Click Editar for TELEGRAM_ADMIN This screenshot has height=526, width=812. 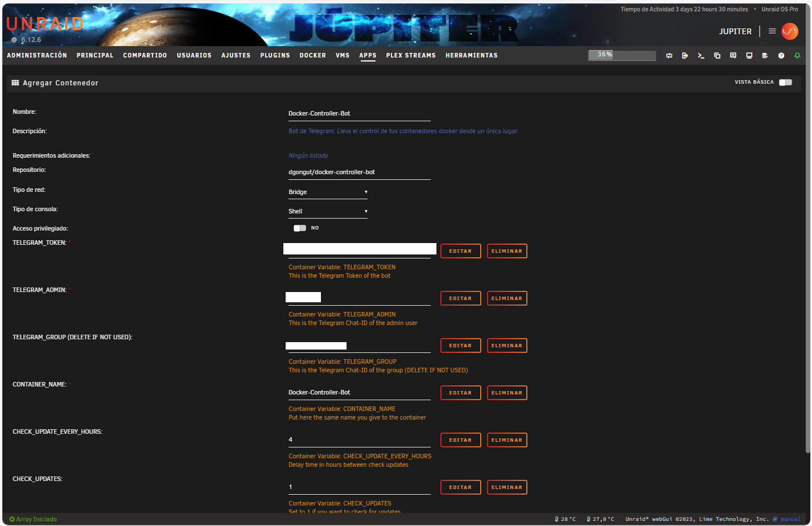[461, 298]
